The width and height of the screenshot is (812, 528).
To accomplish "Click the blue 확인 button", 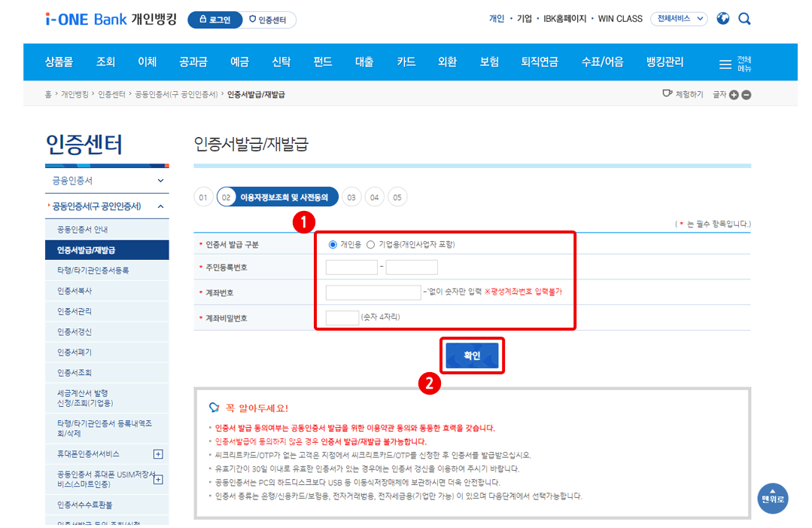I will (x=472, y=356).
